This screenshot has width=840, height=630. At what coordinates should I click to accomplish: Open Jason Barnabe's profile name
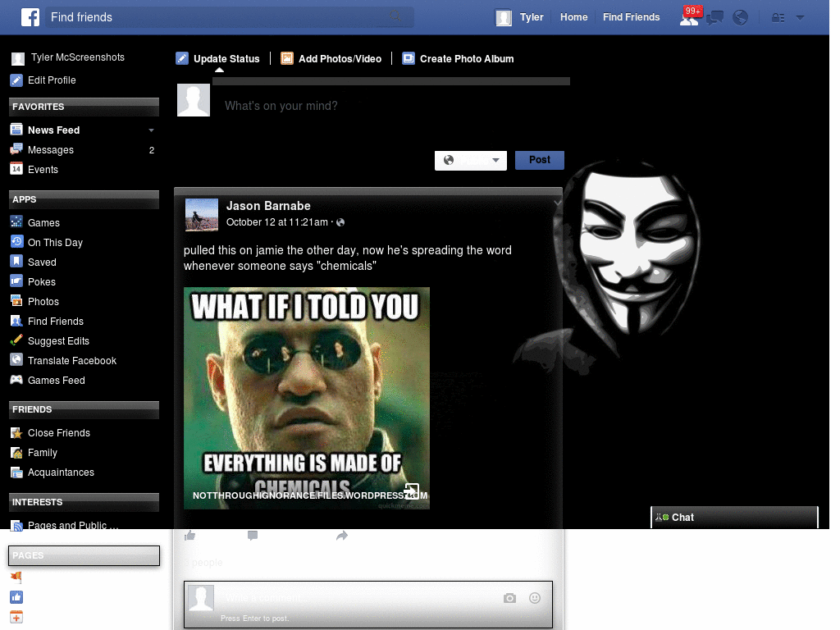pyautogui.click(x=268, y=206)
